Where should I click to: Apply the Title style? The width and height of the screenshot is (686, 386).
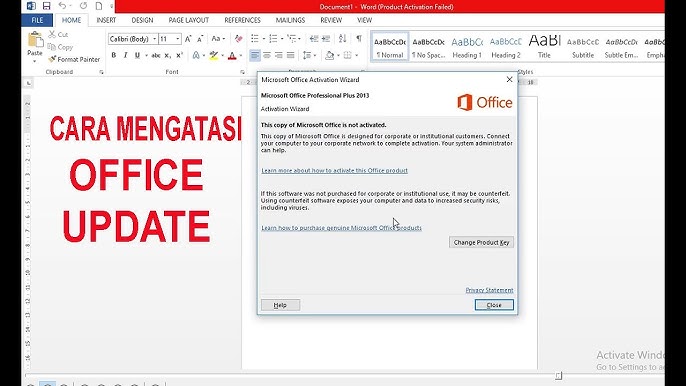544,46
